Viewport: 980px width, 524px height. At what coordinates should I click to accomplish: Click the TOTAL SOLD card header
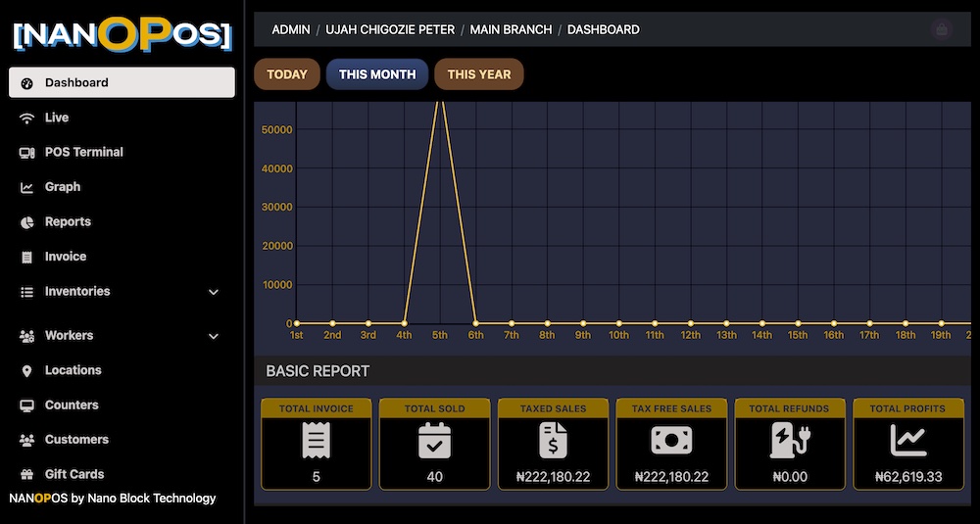(x=434, y=408)
